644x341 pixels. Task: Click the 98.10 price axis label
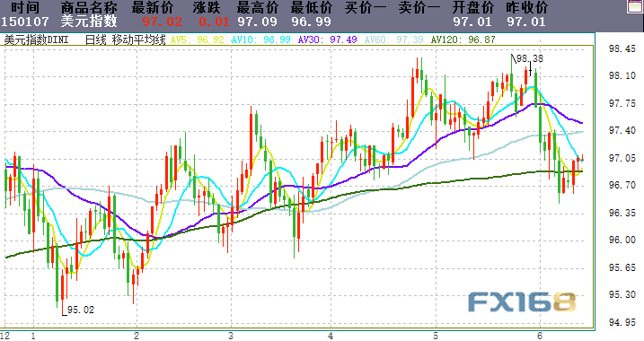[x=622, y=75]
